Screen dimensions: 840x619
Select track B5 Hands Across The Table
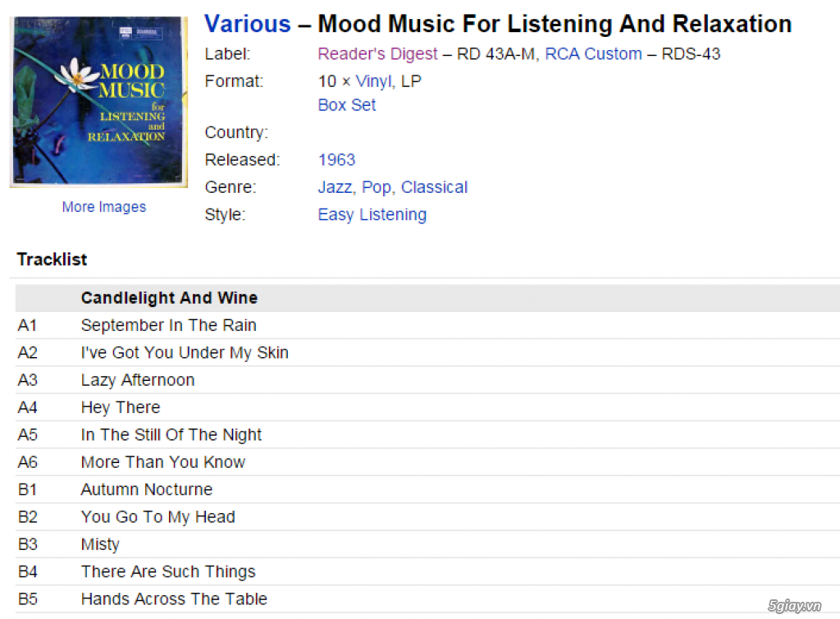pos(174,599)
